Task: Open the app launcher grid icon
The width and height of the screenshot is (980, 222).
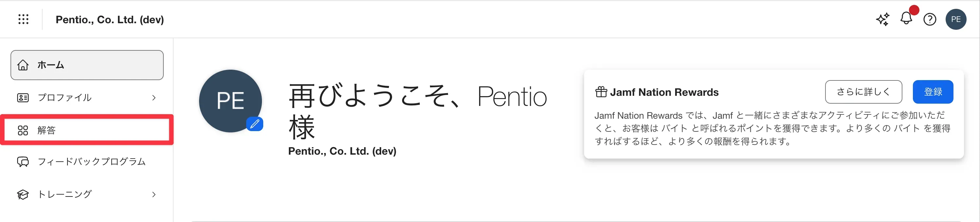Action: 23,19
